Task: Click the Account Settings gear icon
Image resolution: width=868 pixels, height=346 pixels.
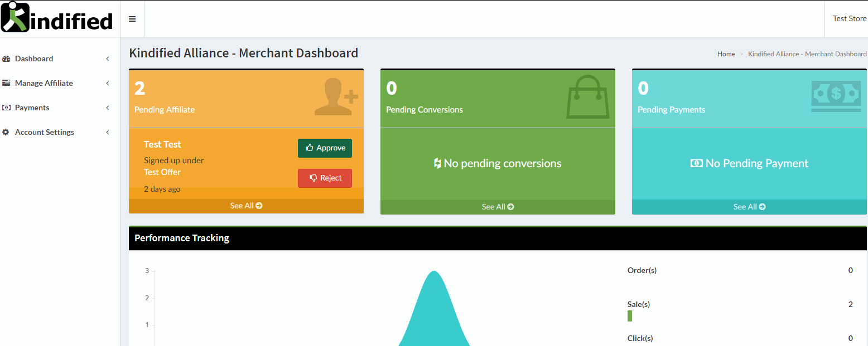Action: click(6, 132)
